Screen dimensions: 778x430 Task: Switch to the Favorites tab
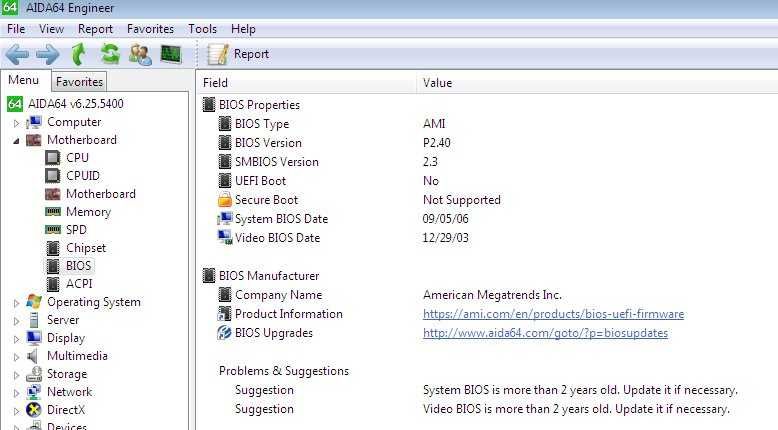(x=79, y=82)
